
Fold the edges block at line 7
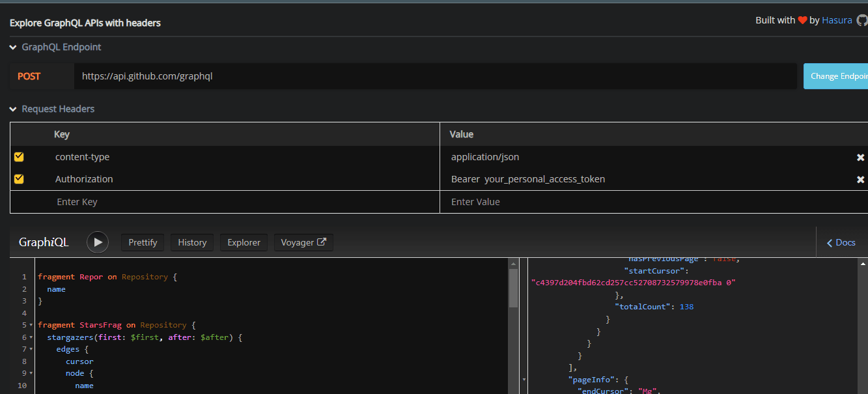pyautogui.click(x=31, y=349)
